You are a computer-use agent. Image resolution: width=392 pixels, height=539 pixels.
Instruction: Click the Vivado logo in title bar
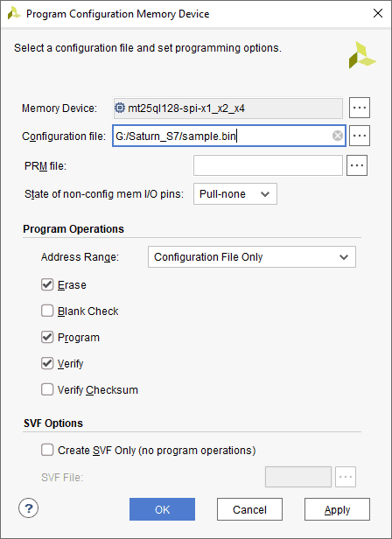click(x=14, y=14)
